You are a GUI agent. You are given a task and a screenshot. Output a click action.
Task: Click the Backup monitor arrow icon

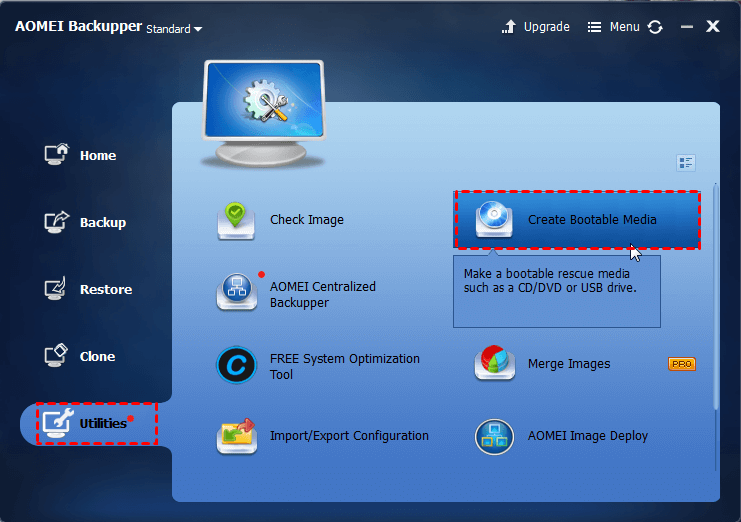[57, 222]
